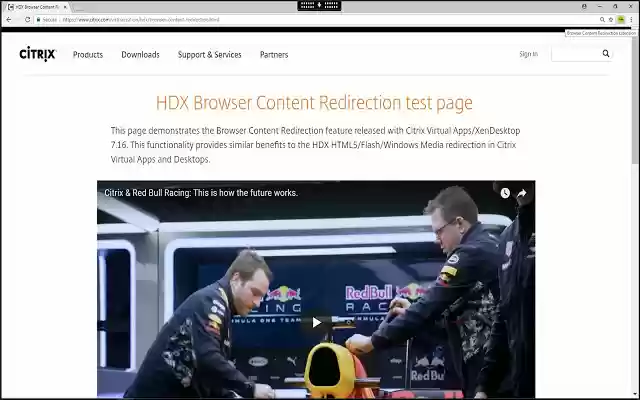Click the Citrix session toolbar handle at top
Viewport: 640px width, 400px height.
pos(319,5)
